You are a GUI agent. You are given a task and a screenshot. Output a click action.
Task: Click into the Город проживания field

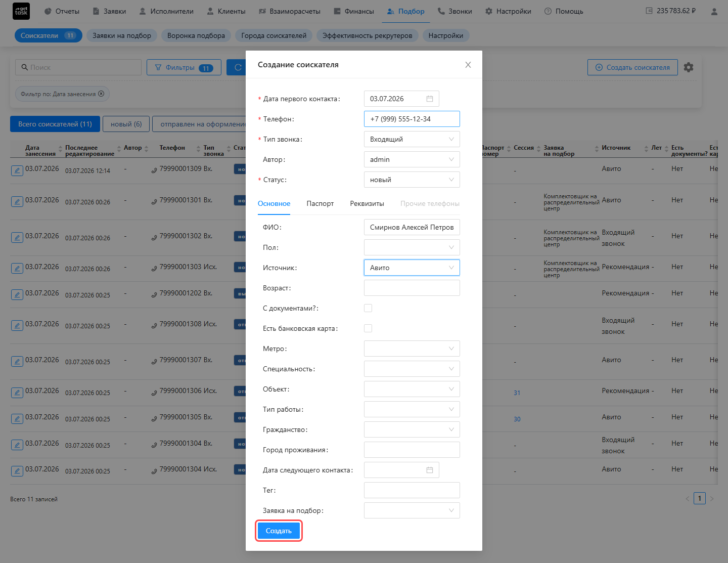click(x=412, y=450)
